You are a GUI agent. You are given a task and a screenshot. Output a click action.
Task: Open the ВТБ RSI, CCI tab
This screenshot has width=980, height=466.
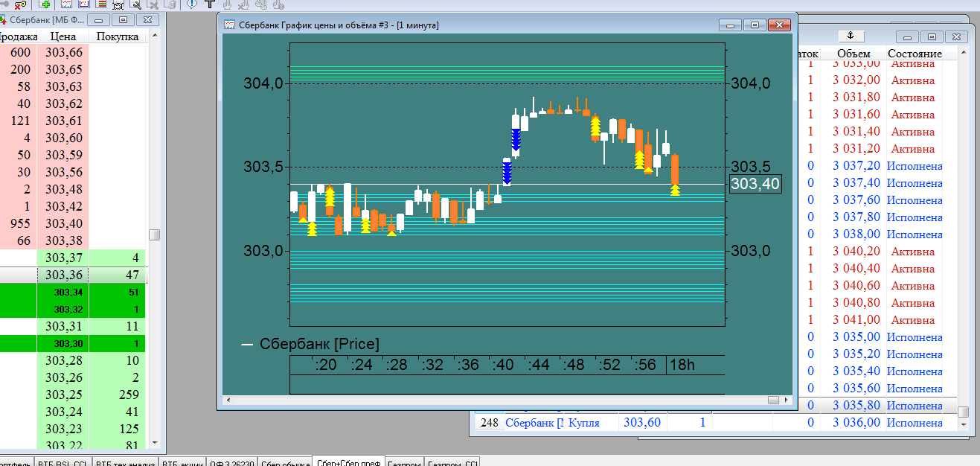[x=62, y=462]
